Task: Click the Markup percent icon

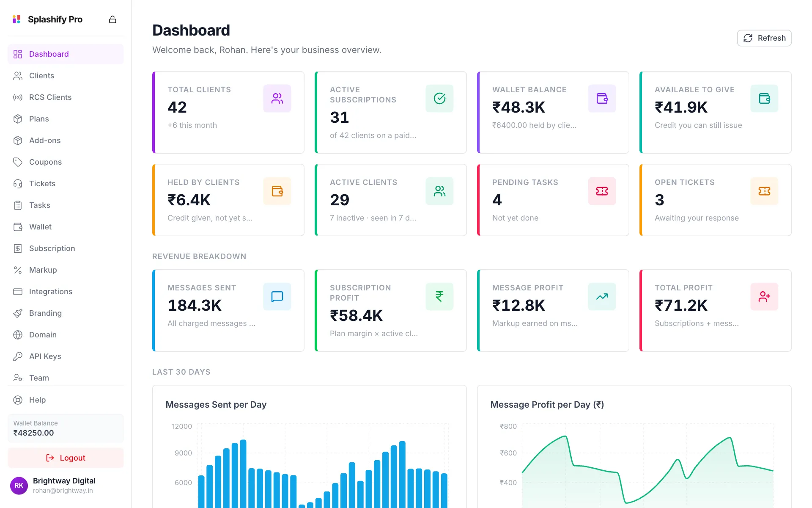Action: 18,270
